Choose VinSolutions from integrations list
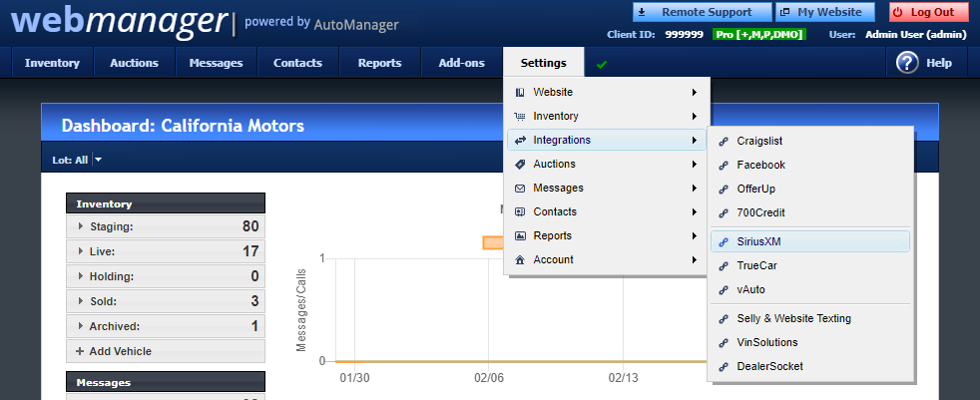 coord(810,342)
